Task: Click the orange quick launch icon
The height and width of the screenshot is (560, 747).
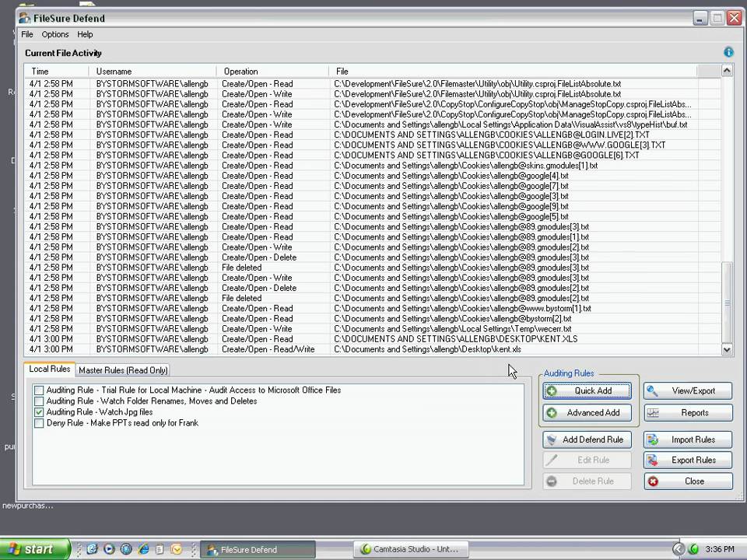Action: [177, 549]
